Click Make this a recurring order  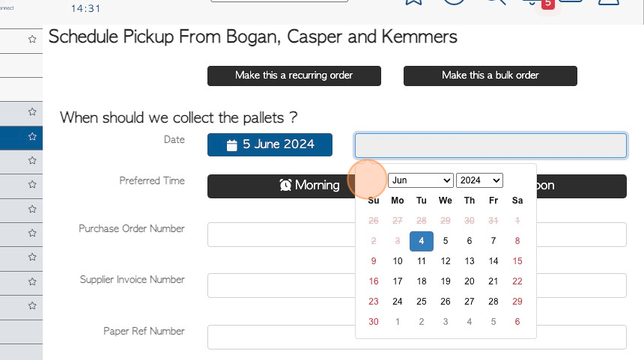pyautogui.click(x=294, y=76)
